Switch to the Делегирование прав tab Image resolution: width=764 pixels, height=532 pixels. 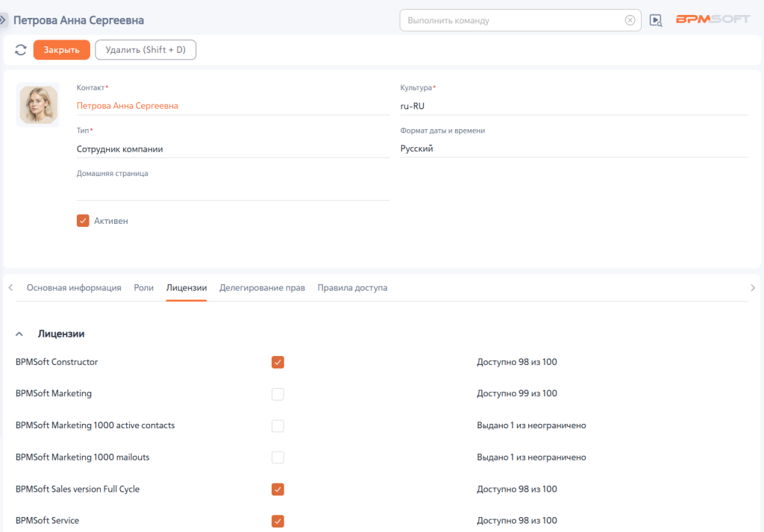[x=262, y=288]
